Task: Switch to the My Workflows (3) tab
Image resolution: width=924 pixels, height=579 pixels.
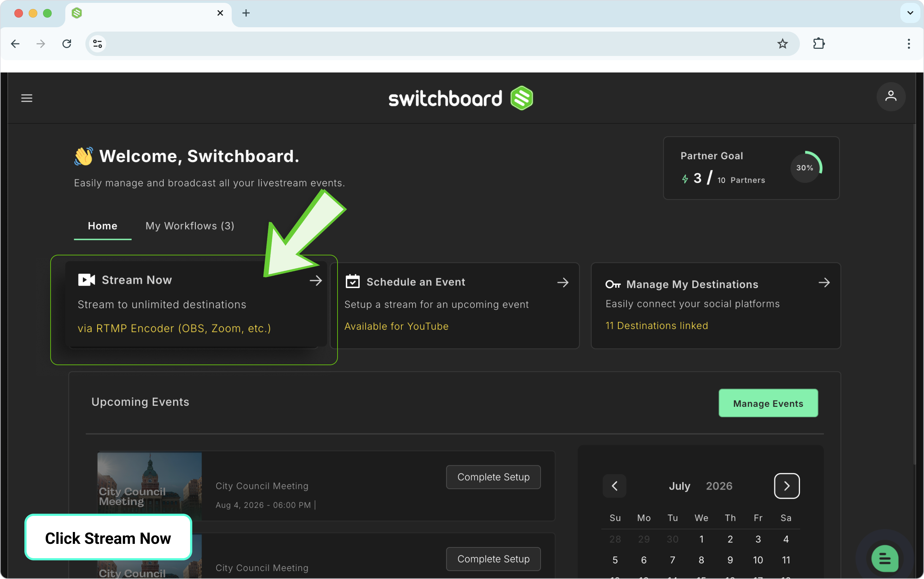Action: pos(190,226)
